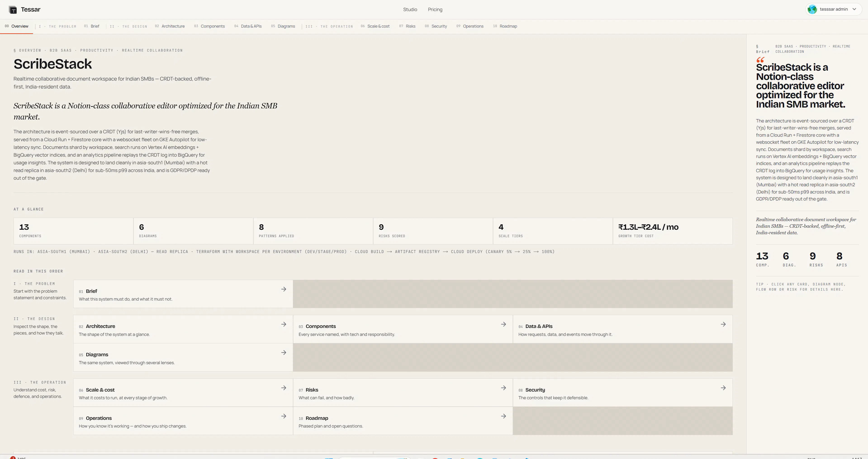Click the 'AT A GLANCE' section label
The image size is (868, 459).
click(29, 209)
